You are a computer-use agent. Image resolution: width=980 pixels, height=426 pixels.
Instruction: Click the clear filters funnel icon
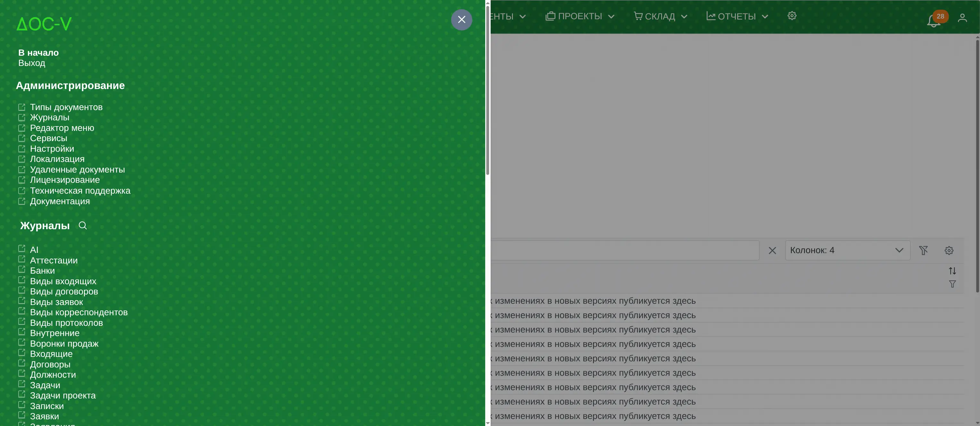tap(923, 250)
